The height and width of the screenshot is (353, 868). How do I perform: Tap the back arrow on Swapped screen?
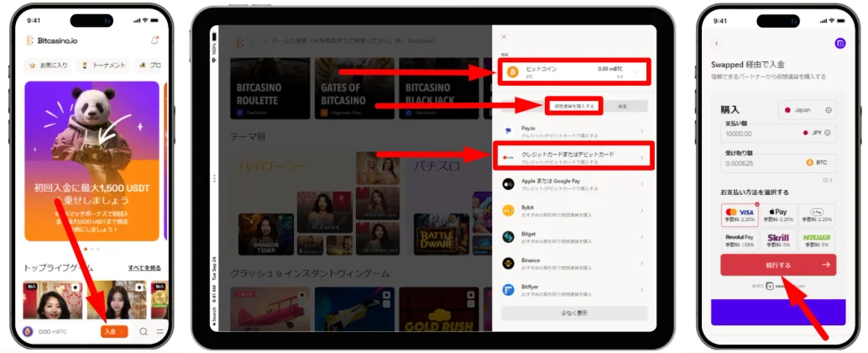tap(716, 43)
